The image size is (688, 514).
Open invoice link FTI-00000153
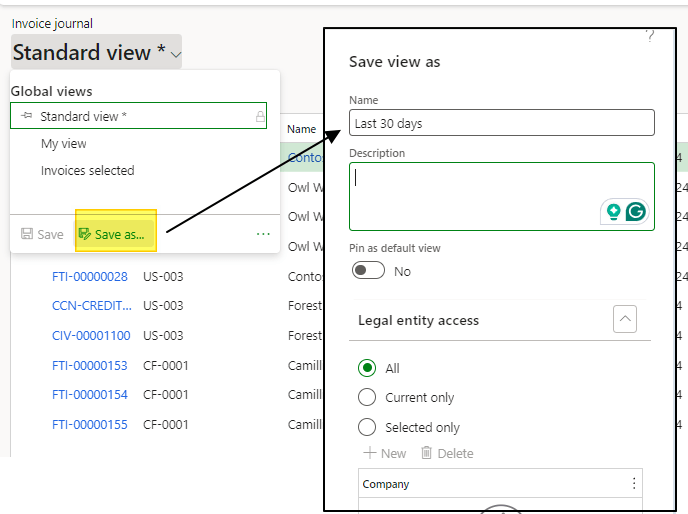[x=90, y=365]
